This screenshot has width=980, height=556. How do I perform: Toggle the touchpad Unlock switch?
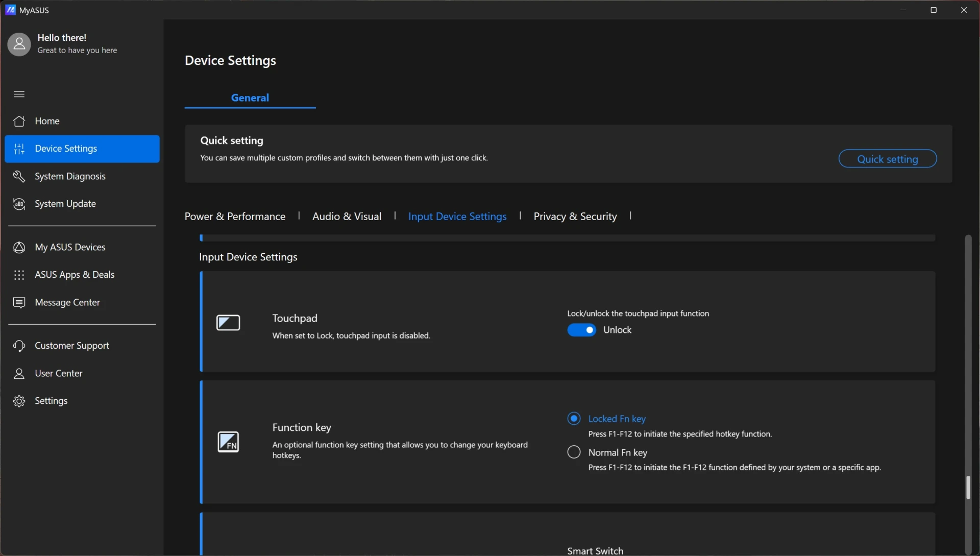581,330
